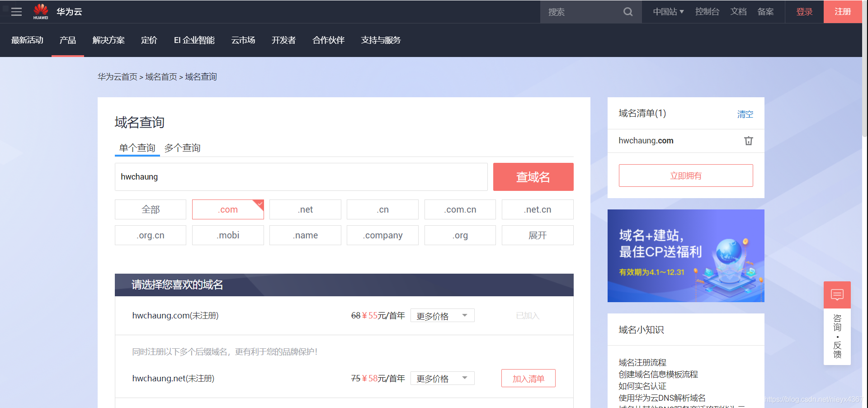Click the search magnifier icon
Image resolution: width=868 pixels, height=408 pixels.
click(628, 12)
